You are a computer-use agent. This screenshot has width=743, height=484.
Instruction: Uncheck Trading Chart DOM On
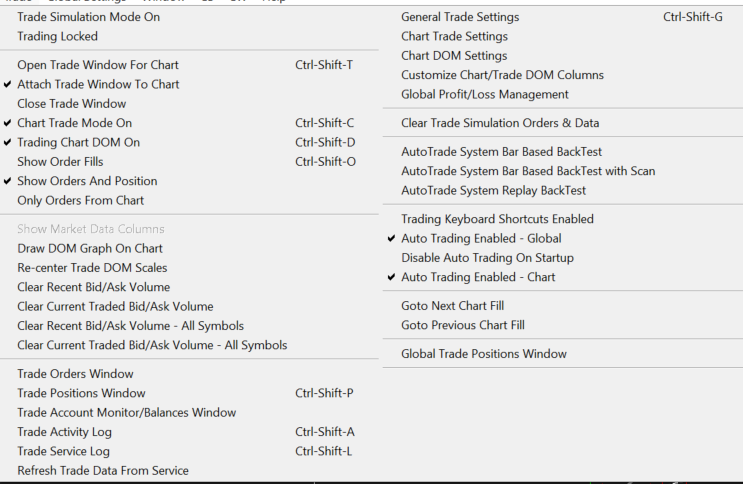click(78, 142)
